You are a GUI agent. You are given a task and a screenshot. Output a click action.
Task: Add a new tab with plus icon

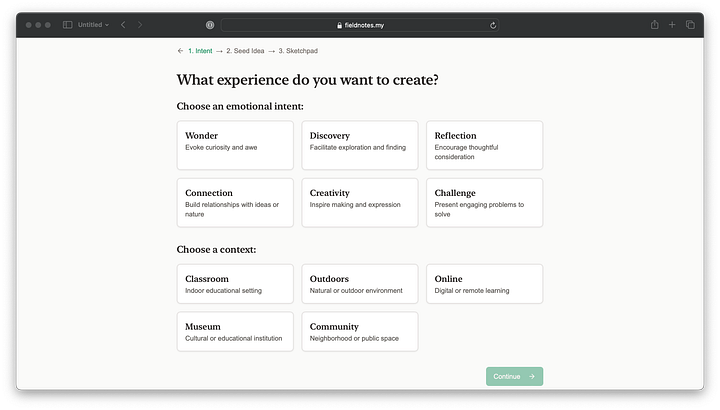click(672, 25)
